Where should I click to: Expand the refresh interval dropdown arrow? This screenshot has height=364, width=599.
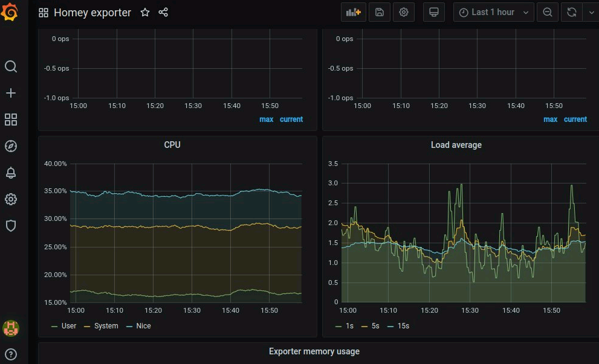(591, 12)
